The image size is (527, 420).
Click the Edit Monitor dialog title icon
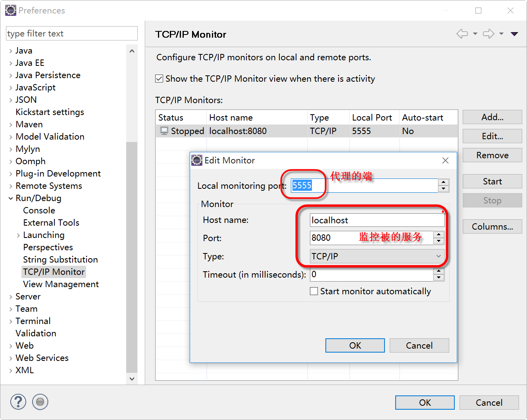[x=197, y=160]
